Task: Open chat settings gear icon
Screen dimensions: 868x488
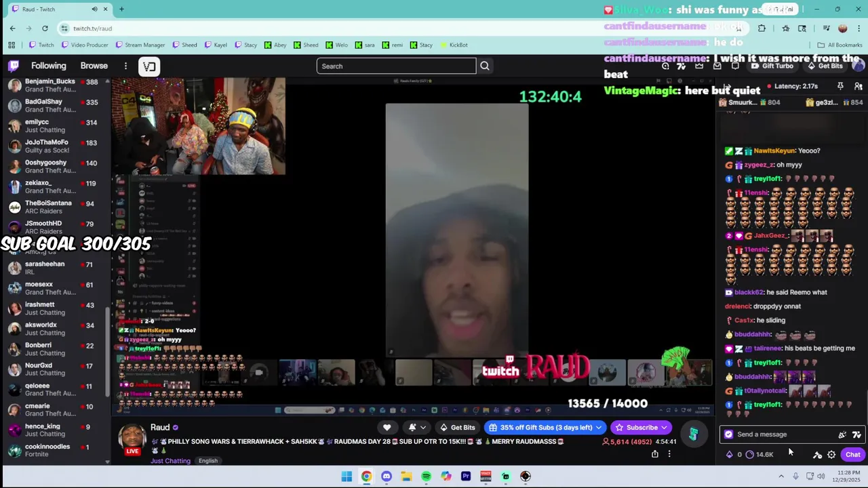Action: 831,455
